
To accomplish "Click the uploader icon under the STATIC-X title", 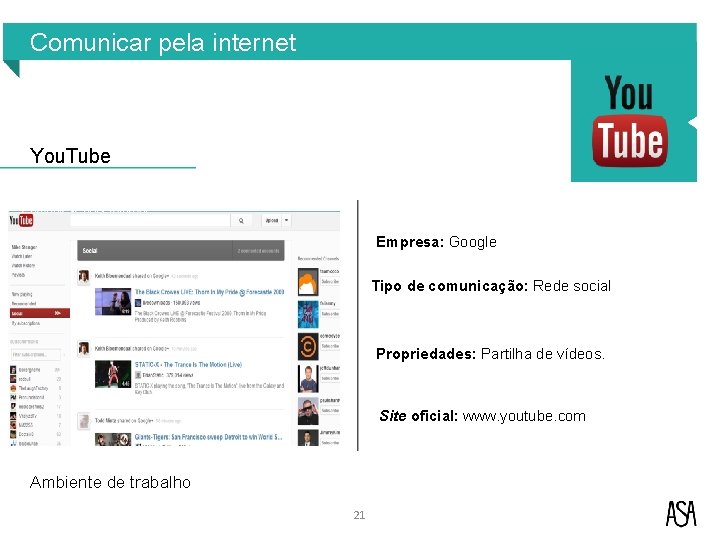I will pyautogui.click(x=138, y=375).
